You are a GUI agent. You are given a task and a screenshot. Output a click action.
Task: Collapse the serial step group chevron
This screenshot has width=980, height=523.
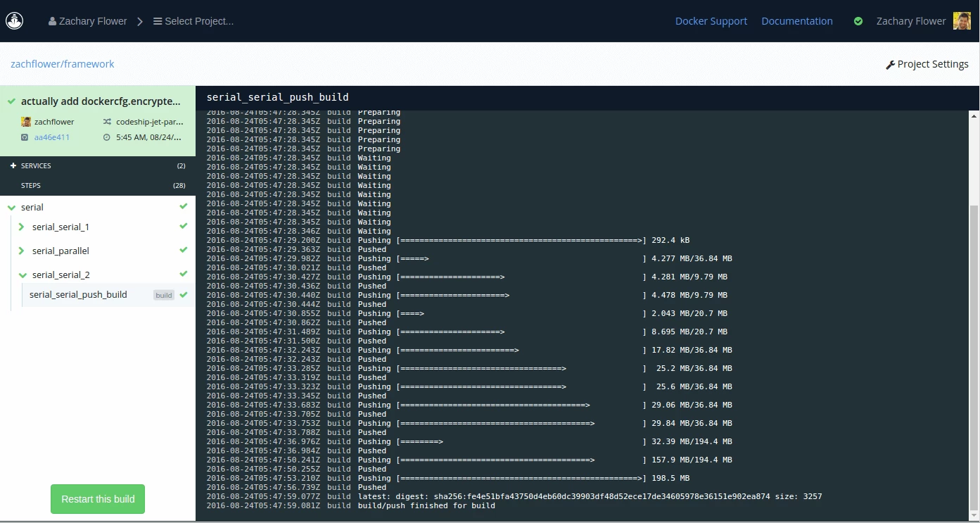coord(11,208)
